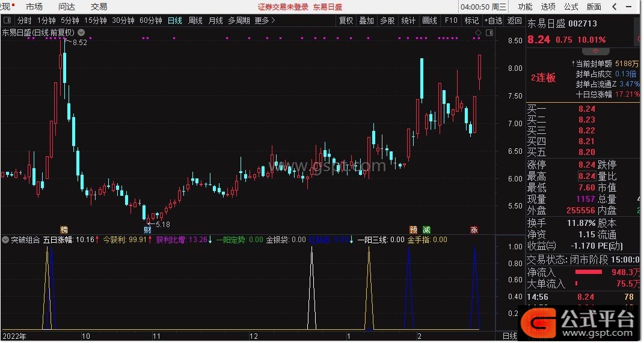Viewport: 644px width, 343px height.
Task: Open F10 company information
Action: pos(451,20)
